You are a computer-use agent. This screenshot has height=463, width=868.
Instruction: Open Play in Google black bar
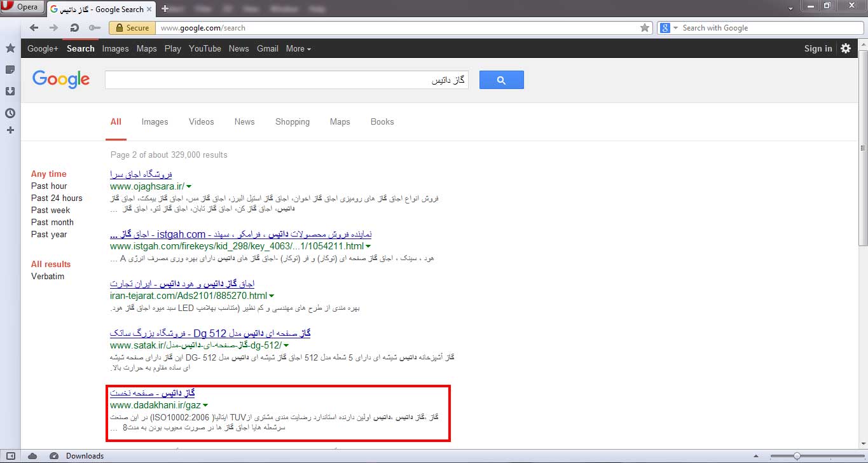click(x=172, y=49)
